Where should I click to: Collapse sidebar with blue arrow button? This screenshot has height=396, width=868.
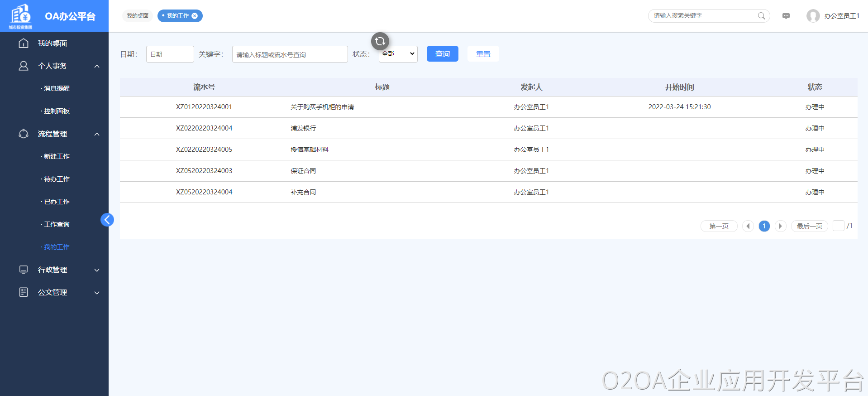[107, 220]
